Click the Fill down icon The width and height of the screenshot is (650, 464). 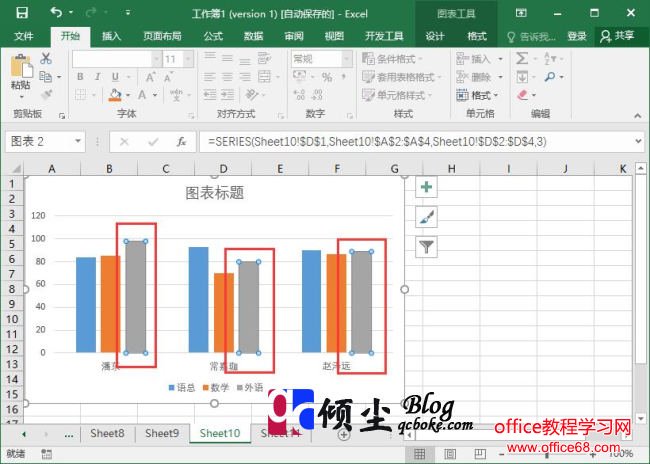click(522, 77)
